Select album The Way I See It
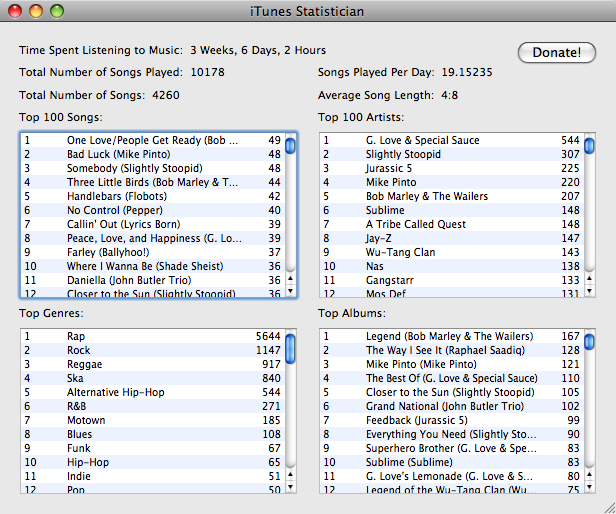The width and height of the screenshot is (616, 514). pos(452,350)
